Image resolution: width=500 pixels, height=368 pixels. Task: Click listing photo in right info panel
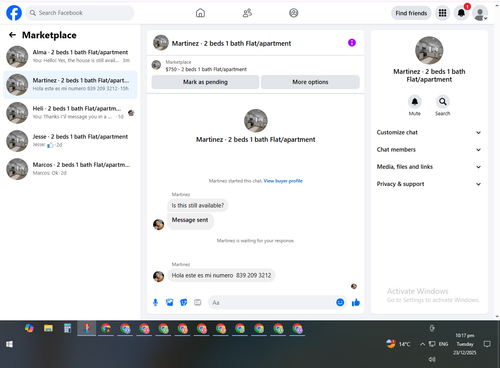(429, 50)
